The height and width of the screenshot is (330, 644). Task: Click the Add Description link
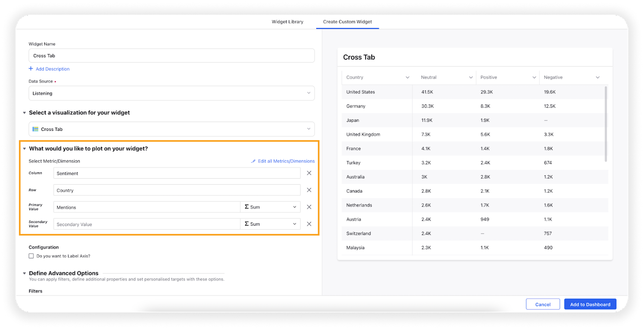point(53,69)
